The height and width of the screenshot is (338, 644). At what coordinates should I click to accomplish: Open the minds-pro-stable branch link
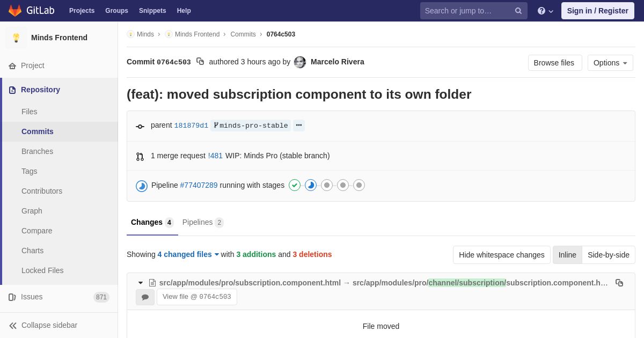251,126
